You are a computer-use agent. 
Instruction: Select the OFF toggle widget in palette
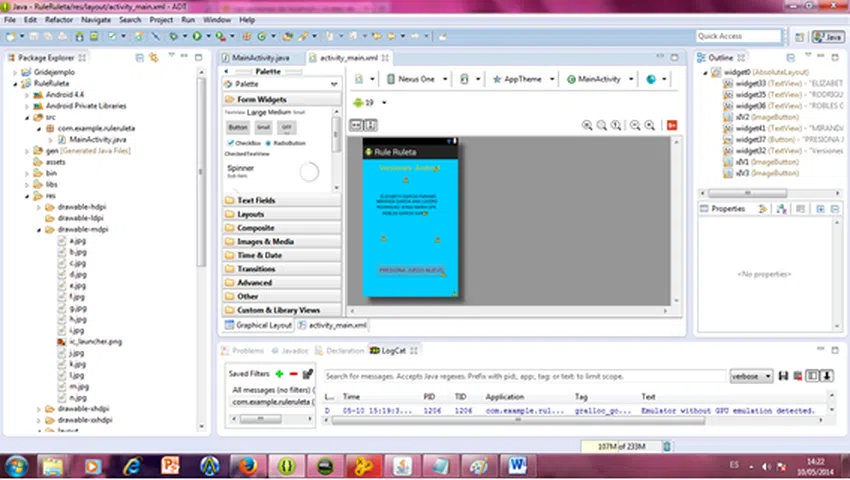tap(287, 127)
